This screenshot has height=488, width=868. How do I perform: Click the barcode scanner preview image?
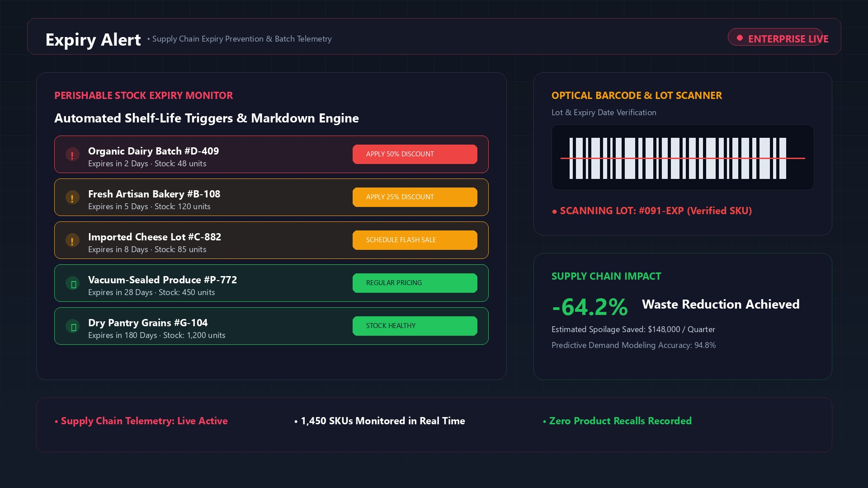683,157
